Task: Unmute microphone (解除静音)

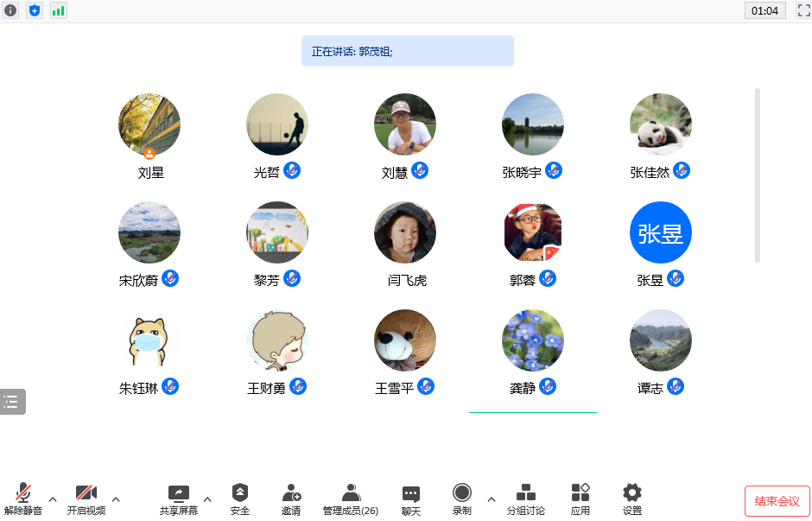Action: tap(23, 499)
